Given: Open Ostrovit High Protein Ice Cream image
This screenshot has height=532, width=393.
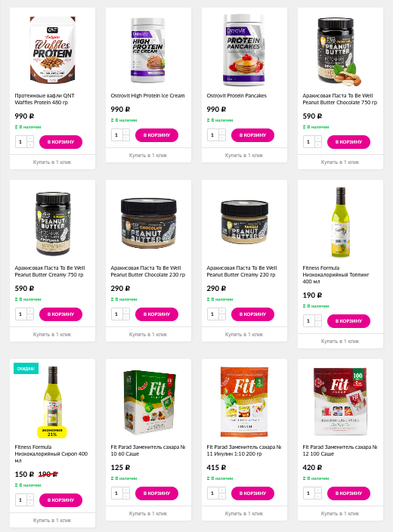Looking at the screenshot, I should pos(148,50).
